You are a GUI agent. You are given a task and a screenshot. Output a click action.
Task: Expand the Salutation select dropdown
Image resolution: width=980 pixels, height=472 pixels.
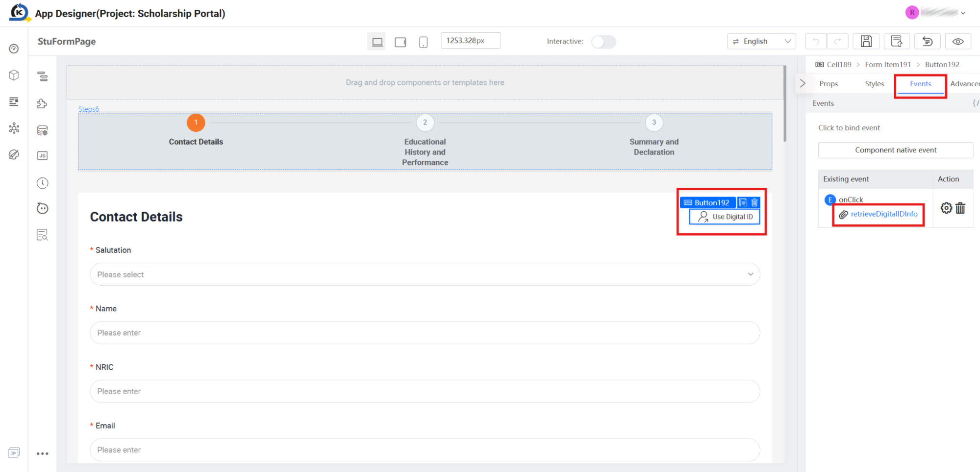click(x=425, y=274)
